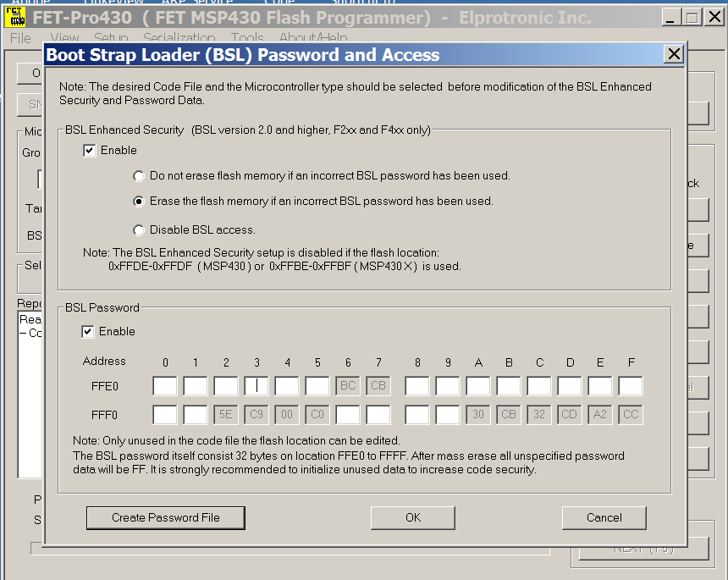Open the About/Help menu

(313, 37)
